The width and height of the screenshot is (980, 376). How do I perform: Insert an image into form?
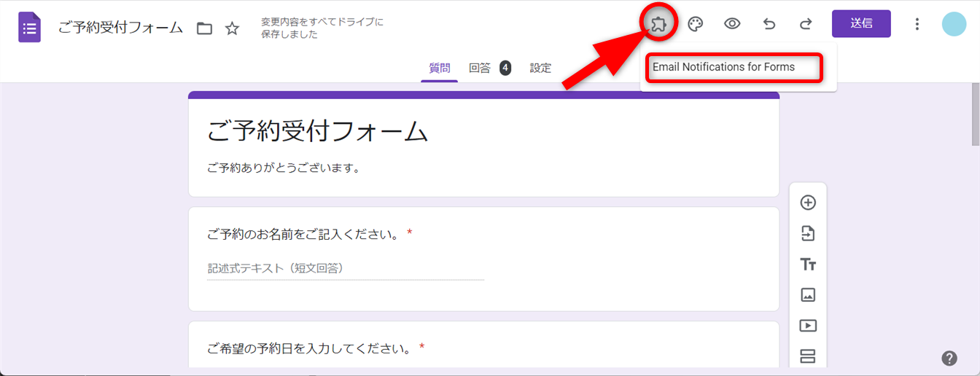coord(808,295)
